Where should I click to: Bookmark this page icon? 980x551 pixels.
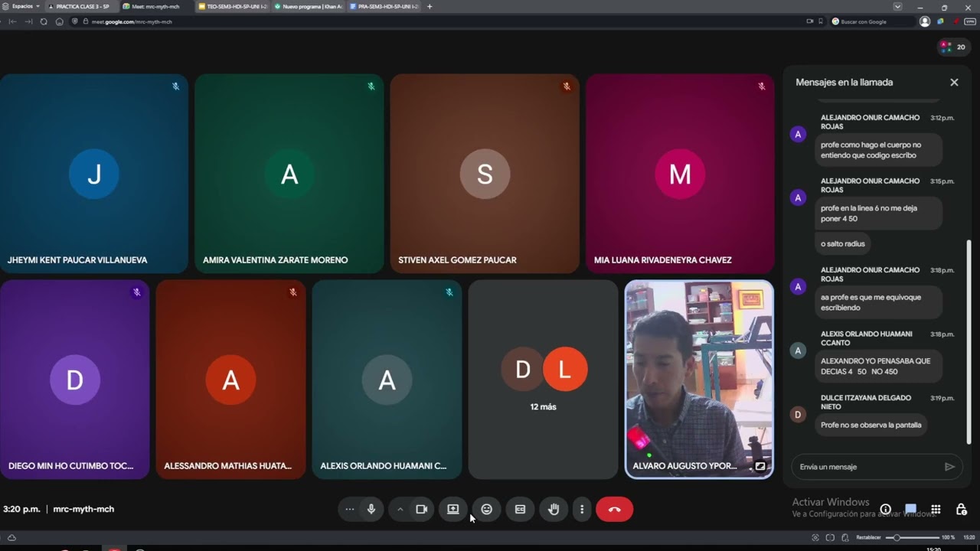click(821, 21)
